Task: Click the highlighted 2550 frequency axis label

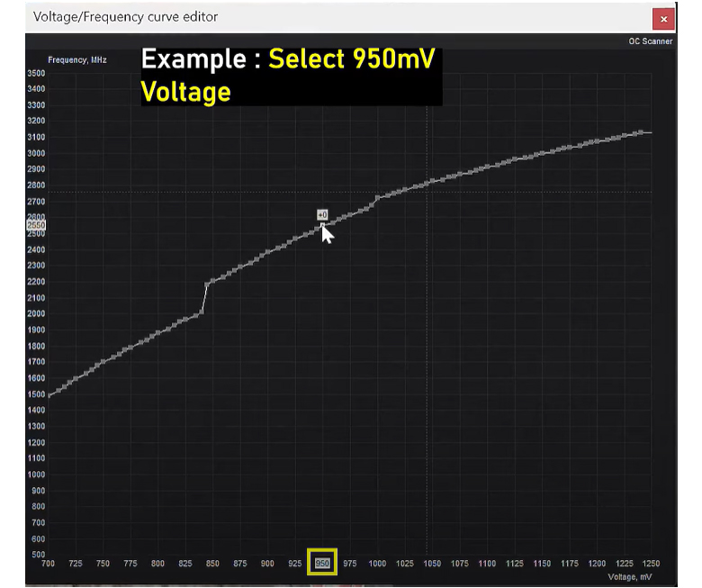Action: [x=37, y=225]
